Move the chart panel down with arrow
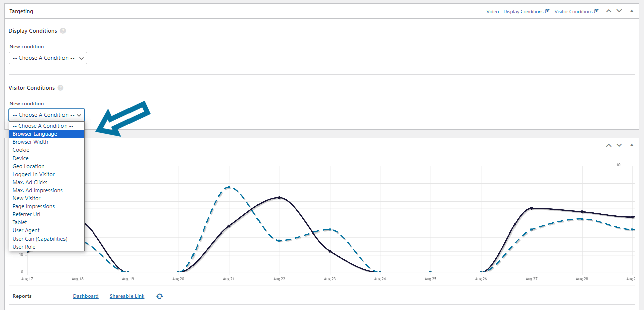The width and height of the screenshot is (644, 310). point(619,145)
